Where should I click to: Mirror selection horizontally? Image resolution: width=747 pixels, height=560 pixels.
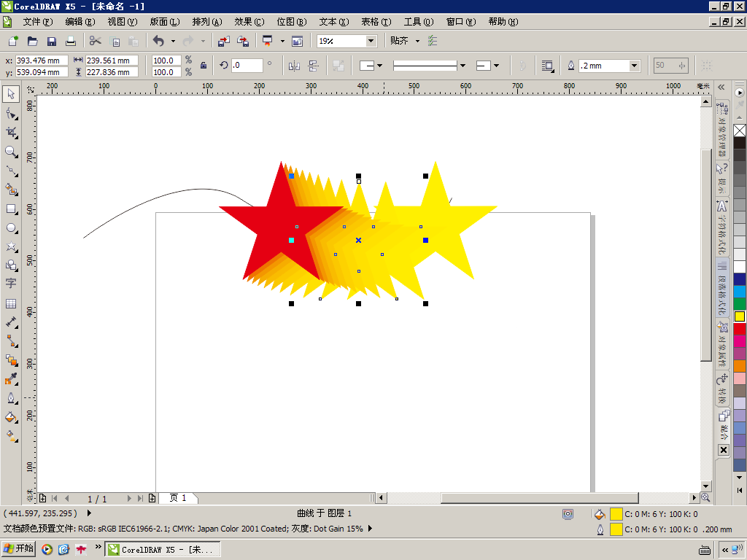pyautogui.click(x=295, y=66)
